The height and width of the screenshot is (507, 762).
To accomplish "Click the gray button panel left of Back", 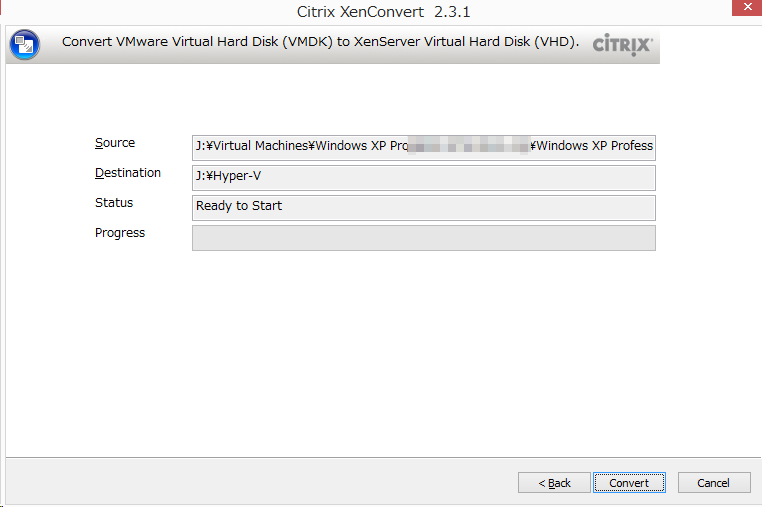I will tap(261, 481).
